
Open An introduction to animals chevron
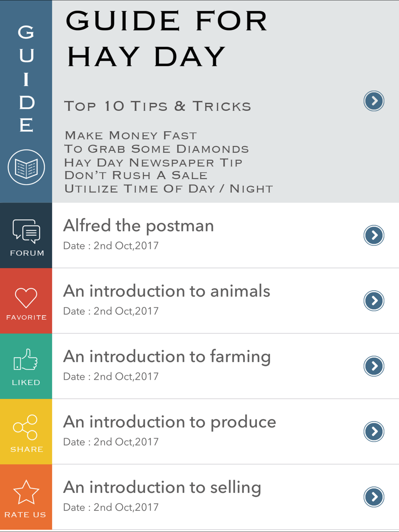(x=374, y=301)
